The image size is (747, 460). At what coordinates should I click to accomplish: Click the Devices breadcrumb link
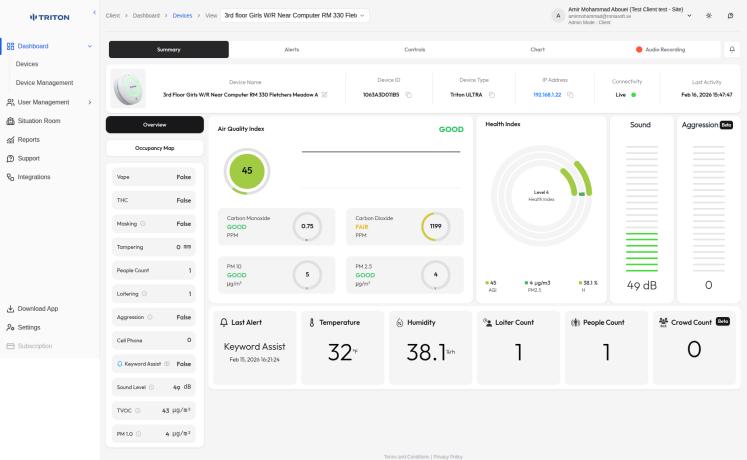[182, 16]
